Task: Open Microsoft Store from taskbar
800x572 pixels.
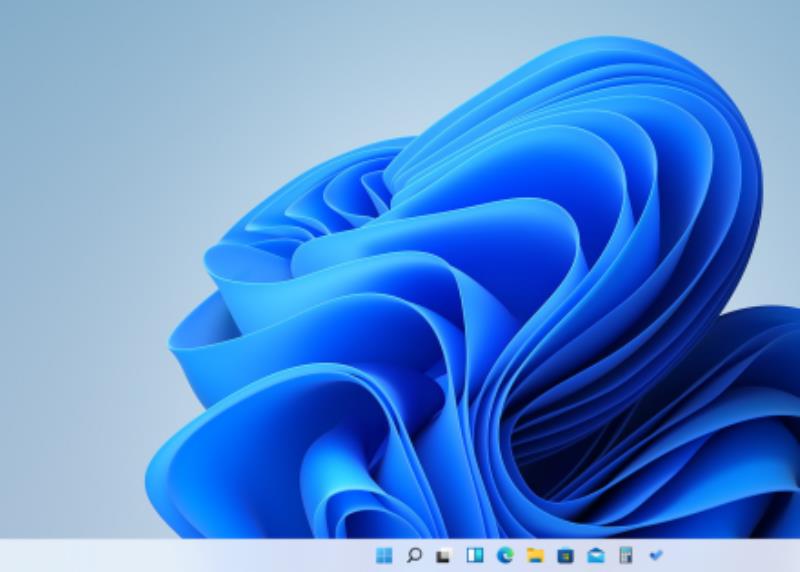Action: pos(565,555)
